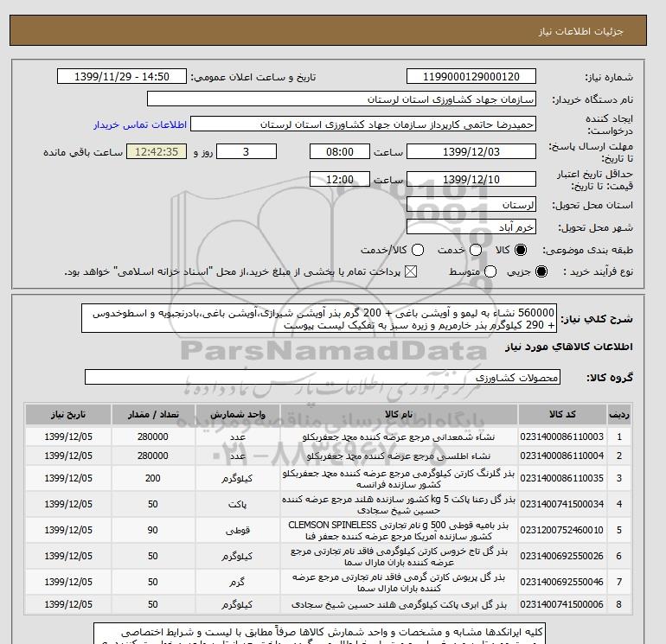Click the نام کالا column header
Screen dimensions: 666x644
[399, 414]
